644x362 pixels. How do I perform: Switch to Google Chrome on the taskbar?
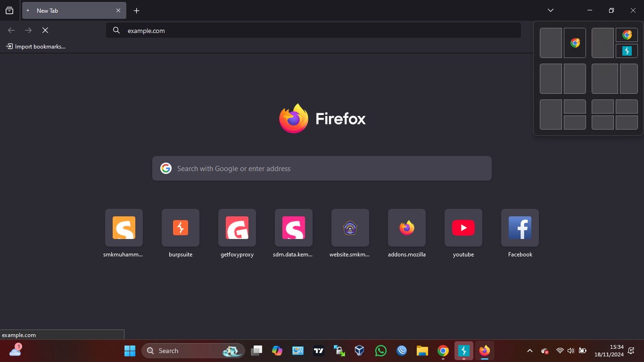(x=443, y=351)
